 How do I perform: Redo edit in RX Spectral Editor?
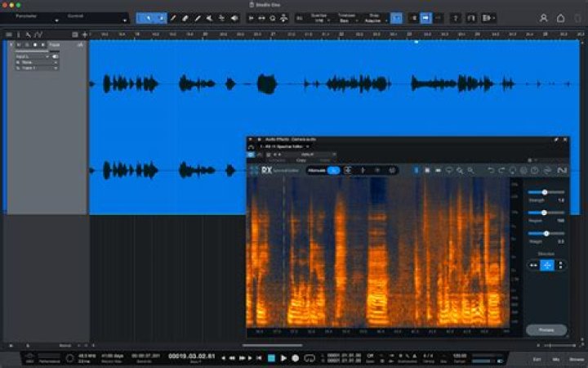click(x=501, y=170)
